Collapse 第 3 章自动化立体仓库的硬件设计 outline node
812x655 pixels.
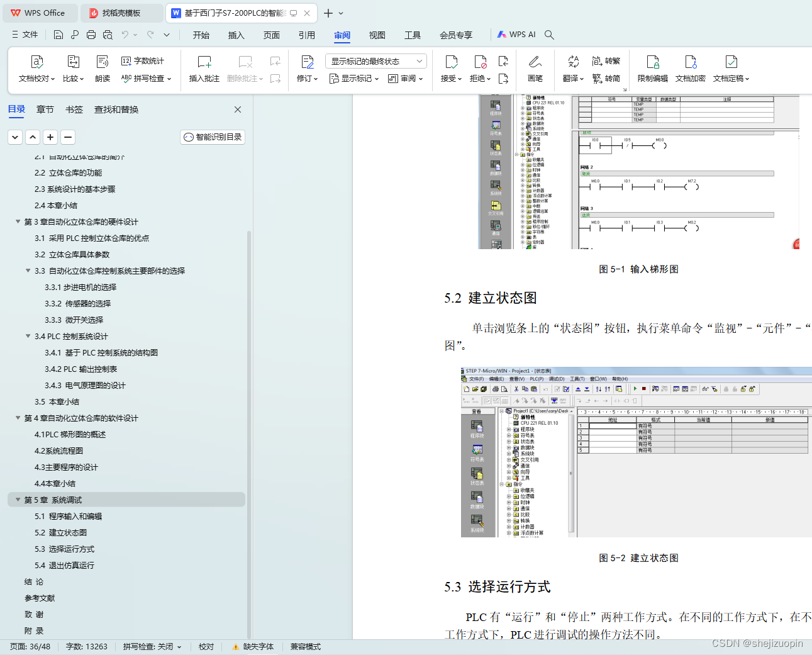(18, 221)
